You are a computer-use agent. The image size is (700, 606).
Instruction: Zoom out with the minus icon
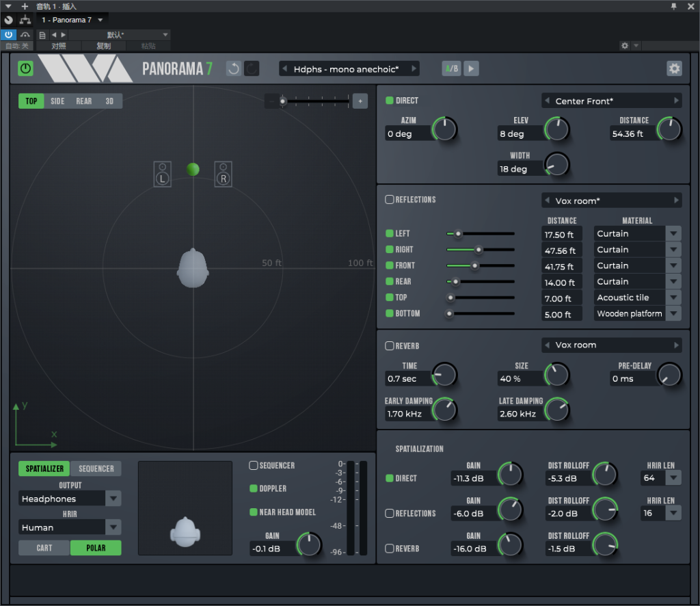point(272,101)
